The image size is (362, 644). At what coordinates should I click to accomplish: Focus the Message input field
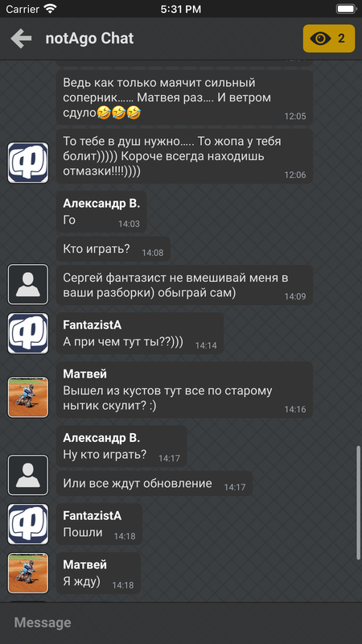[x=181, y=622]
